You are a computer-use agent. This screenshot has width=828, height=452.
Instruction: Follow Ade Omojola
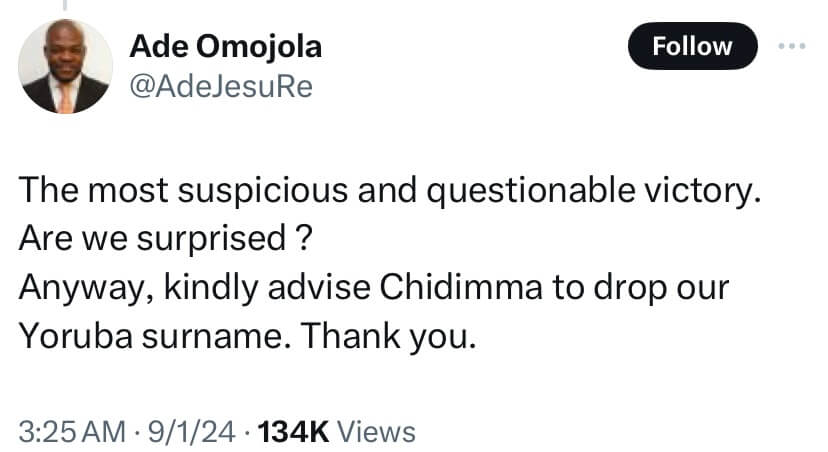click(x=692, y=46)
